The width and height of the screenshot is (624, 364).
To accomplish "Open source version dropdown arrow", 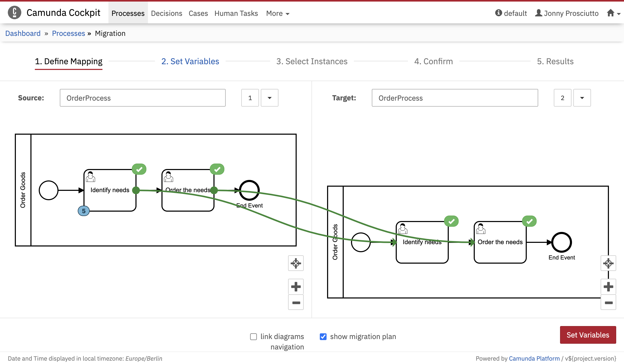I will click(x=270, y=98).
